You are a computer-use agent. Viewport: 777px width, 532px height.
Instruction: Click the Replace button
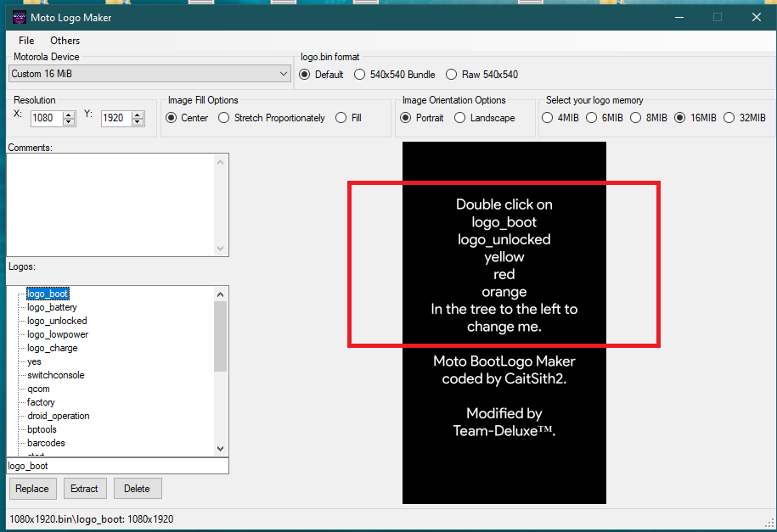tap(33, 489)
